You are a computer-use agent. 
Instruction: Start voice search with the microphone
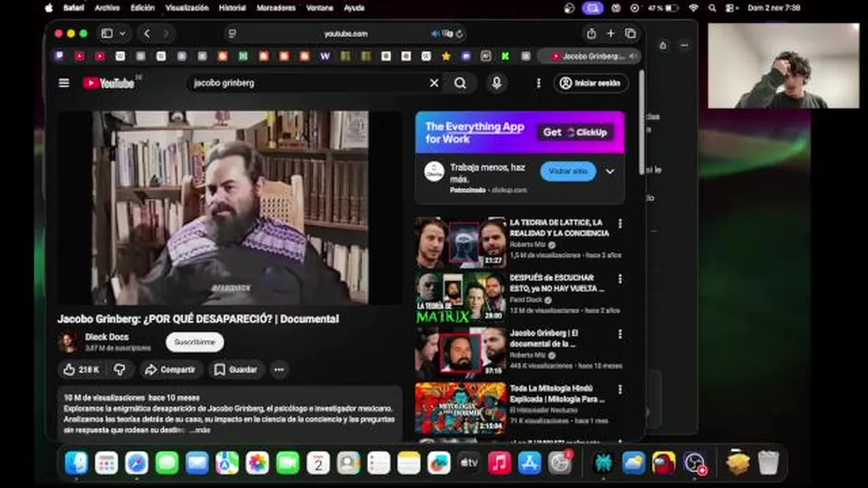[496, 83]
